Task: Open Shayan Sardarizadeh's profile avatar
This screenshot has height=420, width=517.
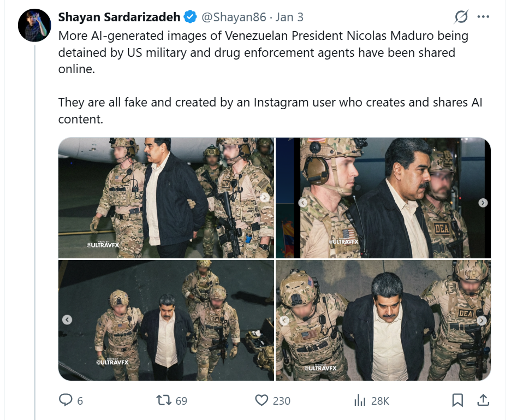Action: (x=35, y=25)
